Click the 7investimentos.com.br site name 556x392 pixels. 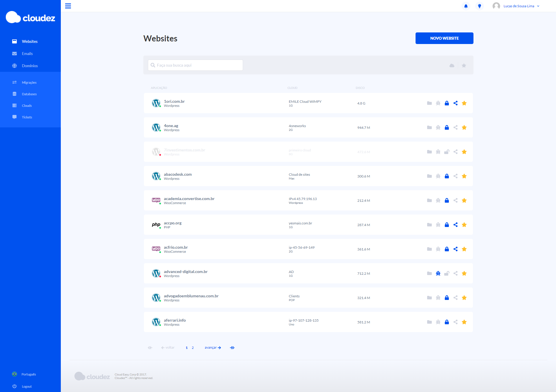(184, 150)
